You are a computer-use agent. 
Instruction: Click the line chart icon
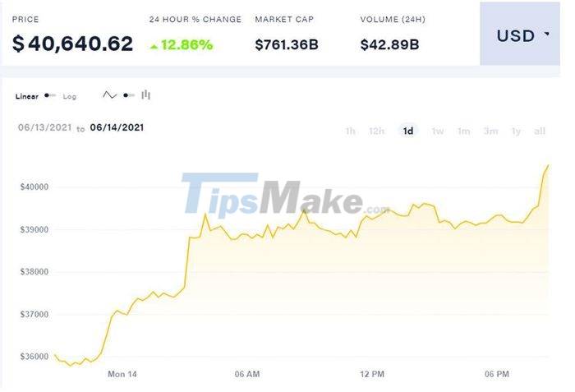point(110,95)
